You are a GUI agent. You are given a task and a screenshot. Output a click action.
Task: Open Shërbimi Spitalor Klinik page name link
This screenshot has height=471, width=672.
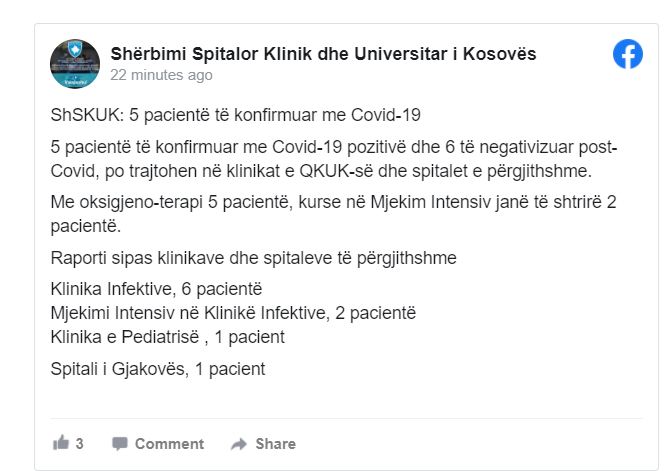coord(323,54)
